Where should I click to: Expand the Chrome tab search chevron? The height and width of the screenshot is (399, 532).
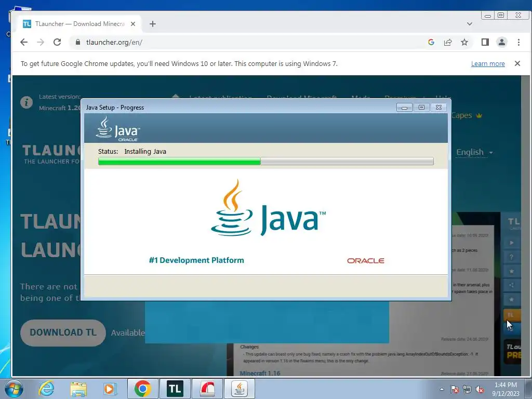(x=470, y=24)
